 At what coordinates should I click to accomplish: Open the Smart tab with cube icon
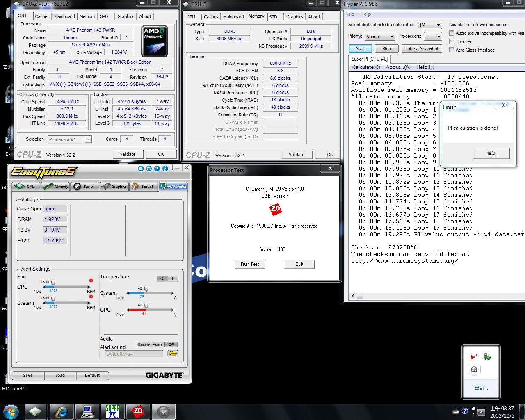click(x=142, y=186)
